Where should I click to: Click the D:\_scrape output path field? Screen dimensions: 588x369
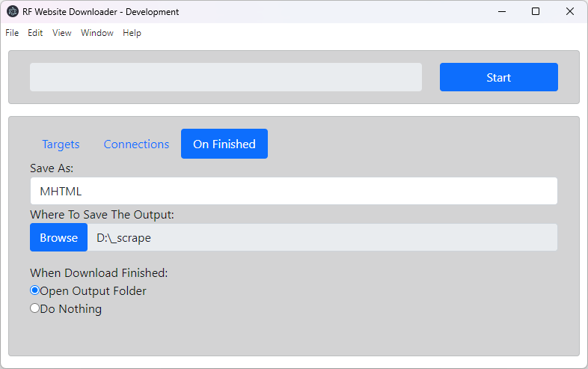[x=322, y=237]
